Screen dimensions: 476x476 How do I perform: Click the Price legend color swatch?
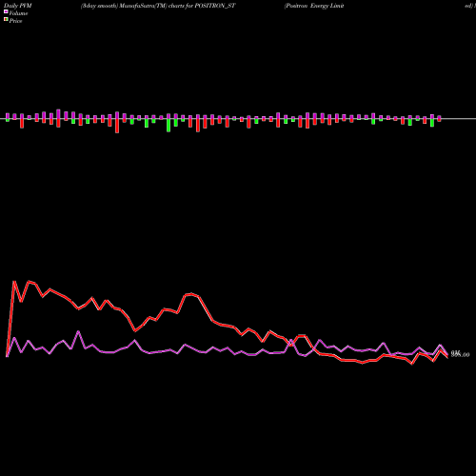[x=6, y=20]
